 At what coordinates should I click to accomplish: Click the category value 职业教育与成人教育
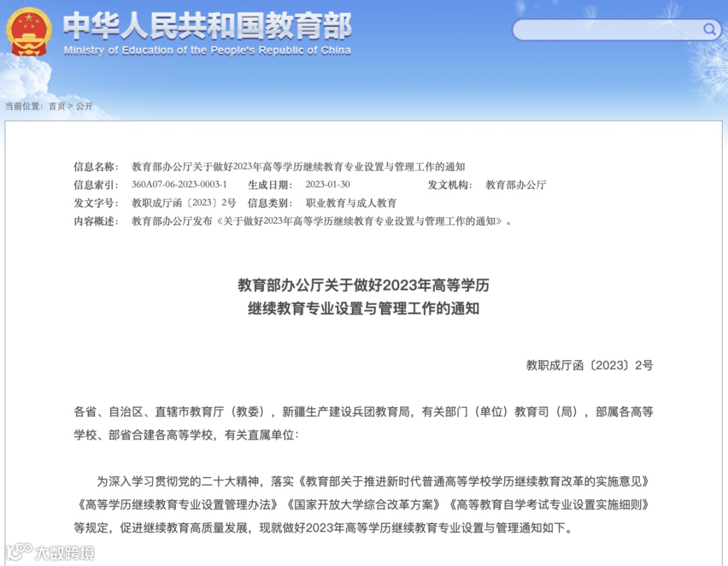click(351, 203)
